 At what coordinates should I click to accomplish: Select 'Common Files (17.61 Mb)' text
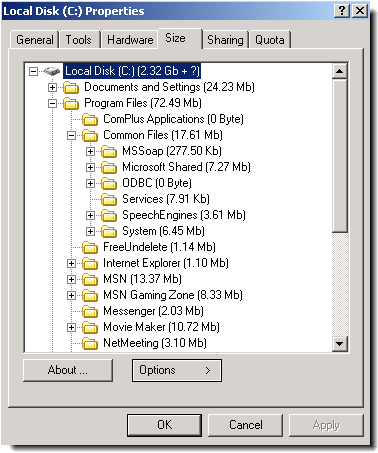pos(163,135)
